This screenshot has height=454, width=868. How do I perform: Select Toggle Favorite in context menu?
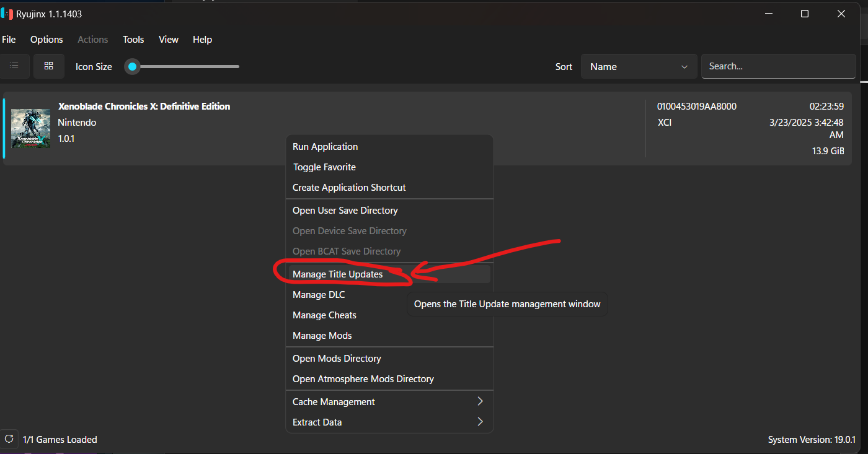coord(389,167)
